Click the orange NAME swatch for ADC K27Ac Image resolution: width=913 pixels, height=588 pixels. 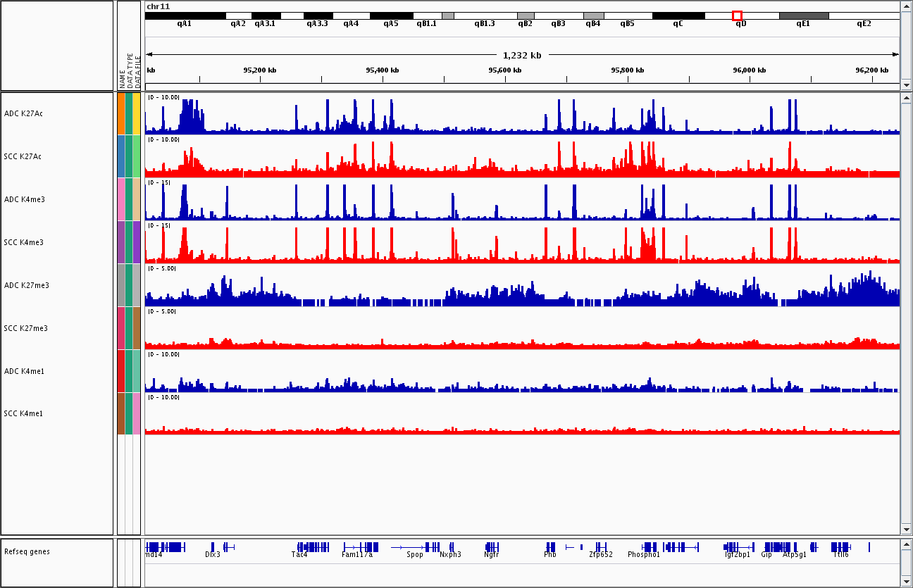point(121,113)
